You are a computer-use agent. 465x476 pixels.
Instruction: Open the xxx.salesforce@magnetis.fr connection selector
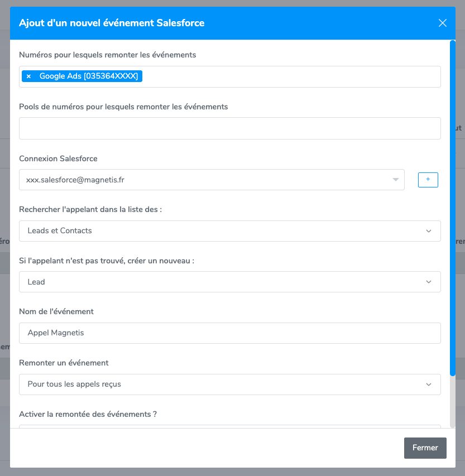(x=207, y=180)
